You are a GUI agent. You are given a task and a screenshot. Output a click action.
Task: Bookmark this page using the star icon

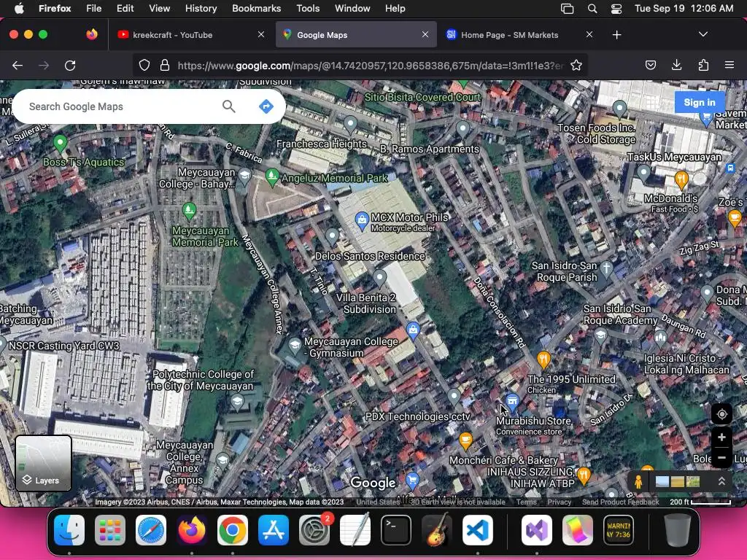click(x=576, y=65)
